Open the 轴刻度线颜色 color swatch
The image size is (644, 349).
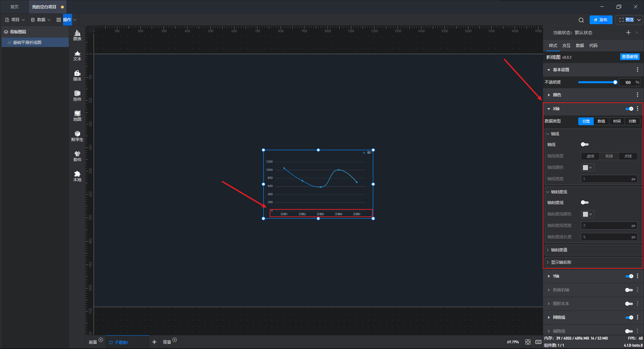point(587,214)
